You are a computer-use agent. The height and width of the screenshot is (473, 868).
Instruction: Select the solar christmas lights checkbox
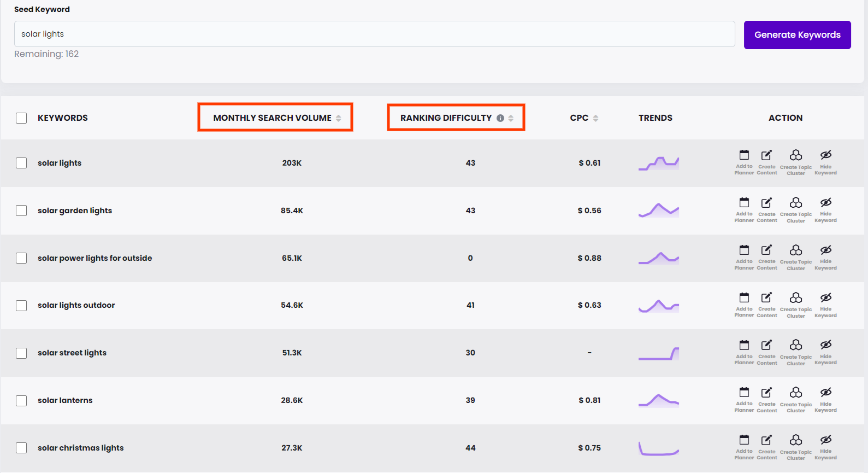pyautogui.click(x=21, y=448)
